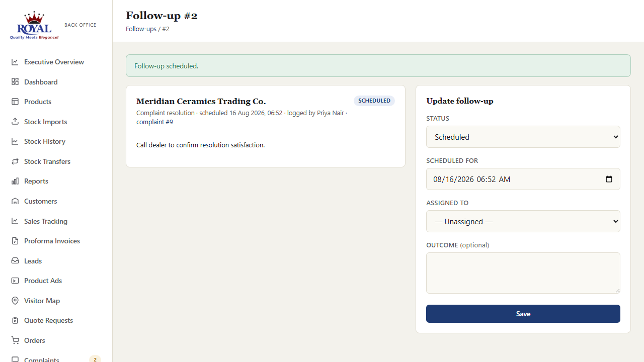Click the Proforma Invoices document icon
The width and height of the screenshot is (644, 362).
[15, 241]
